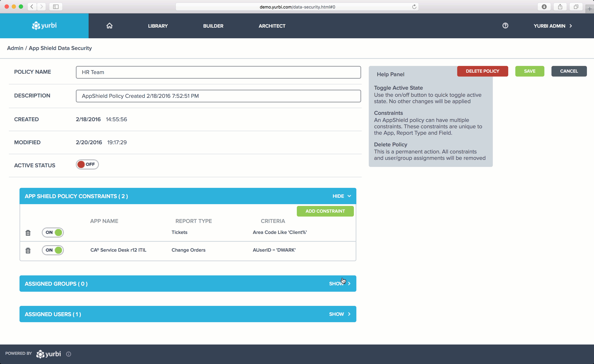Click the ADD CONSTRAINT button

[325, 211]
